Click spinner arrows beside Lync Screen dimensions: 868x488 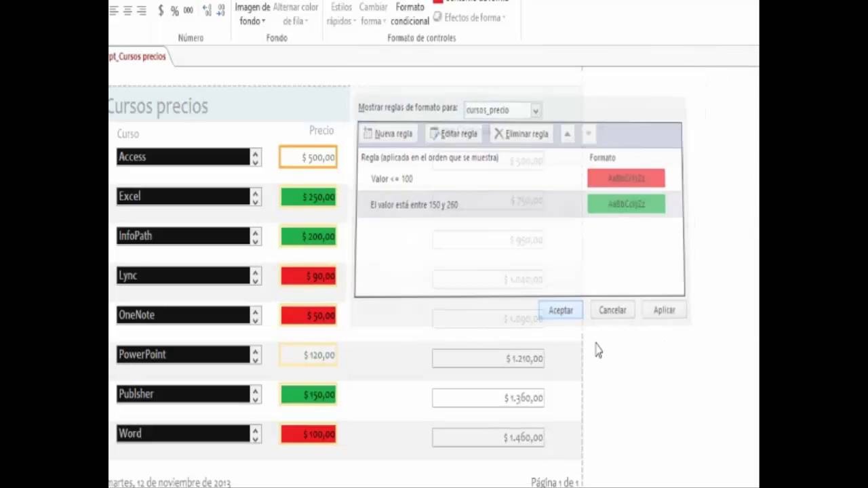[256, 276]
